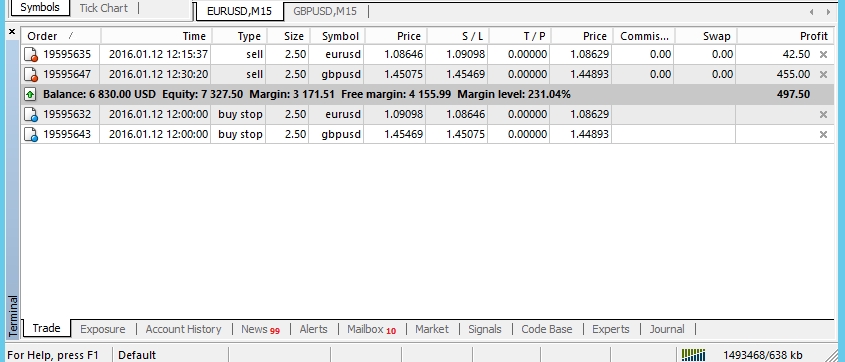
Task: Click time cell 2016.01.12 12:15:37
Action: pos(158,54)
